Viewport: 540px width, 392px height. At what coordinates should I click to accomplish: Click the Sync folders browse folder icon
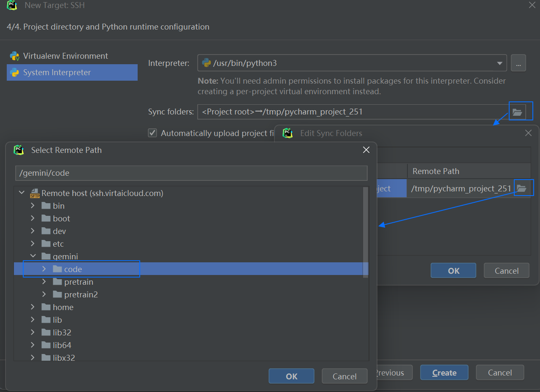517,112
